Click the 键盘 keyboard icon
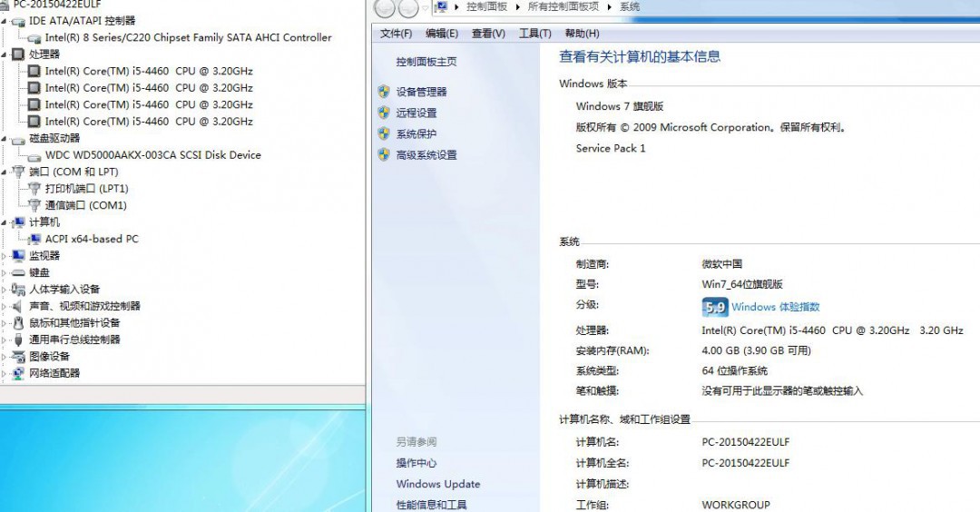 [18, 272]
